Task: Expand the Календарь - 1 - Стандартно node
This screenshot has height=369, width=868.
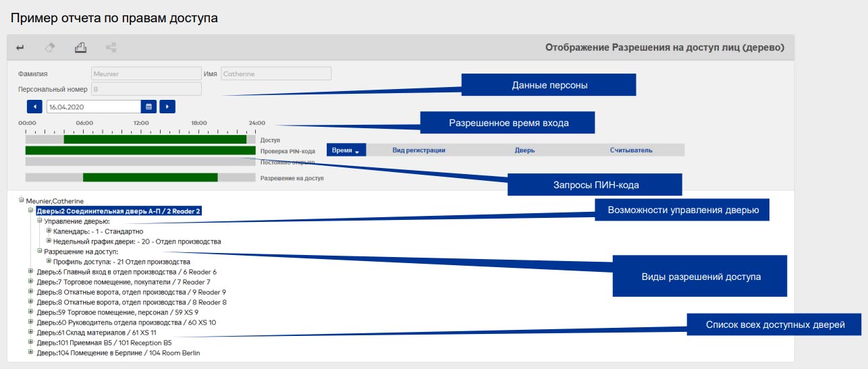Action: click(49, 231)
